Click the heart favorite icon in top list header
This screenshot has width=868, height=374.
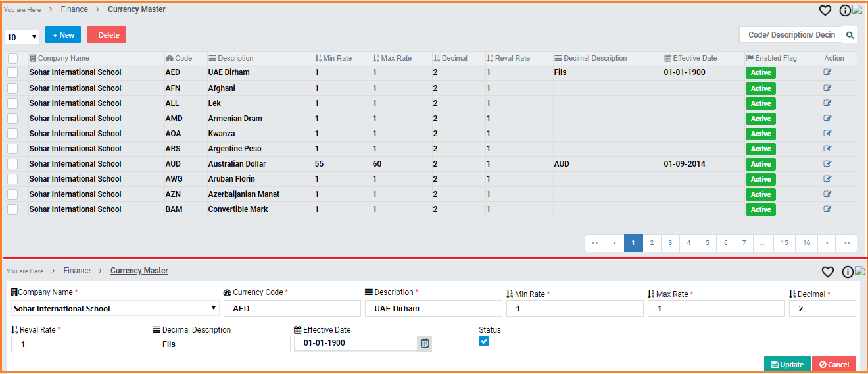825,11
